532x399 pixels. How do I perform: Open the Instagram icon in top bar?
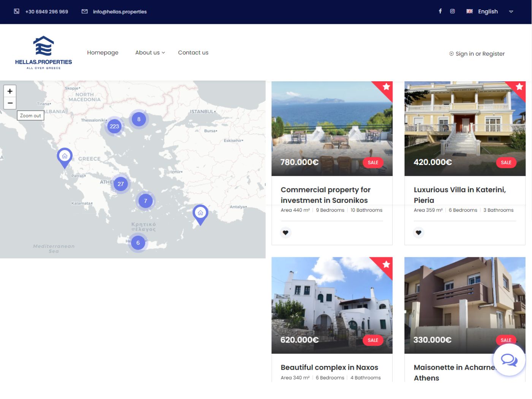452,11
